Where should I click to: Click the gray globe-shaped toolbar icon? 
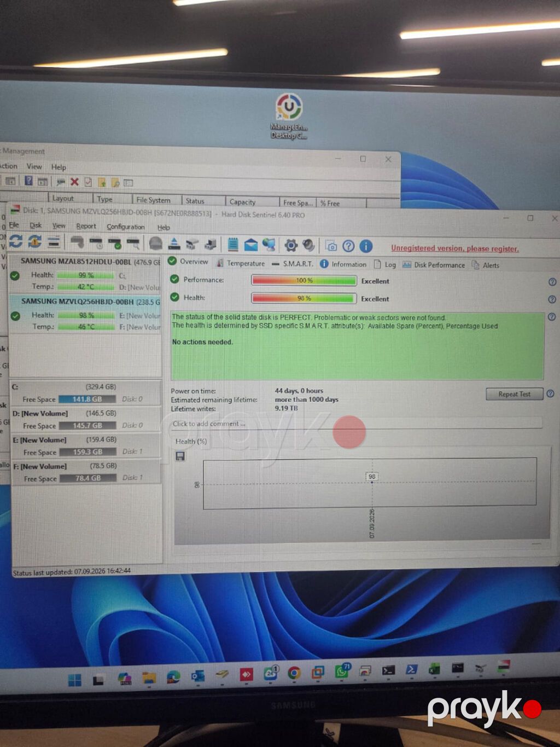[x=156, y=243]
